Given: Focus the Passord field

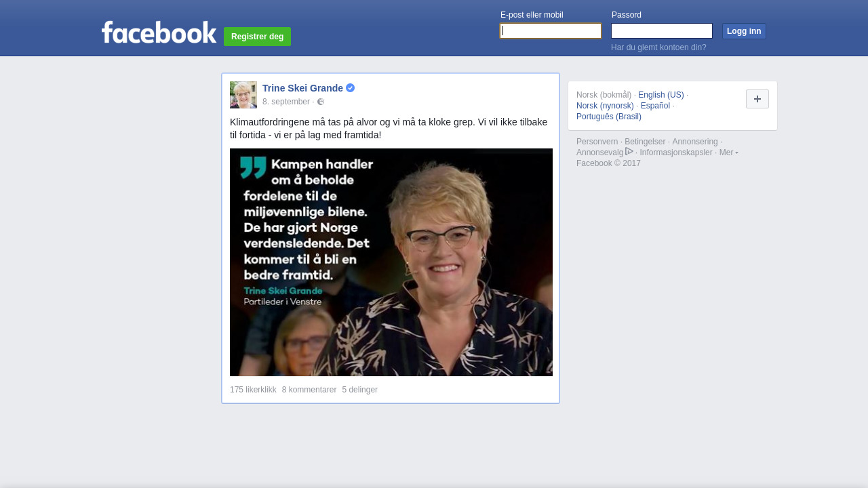Looking at the screenshot, I should 662,31.
